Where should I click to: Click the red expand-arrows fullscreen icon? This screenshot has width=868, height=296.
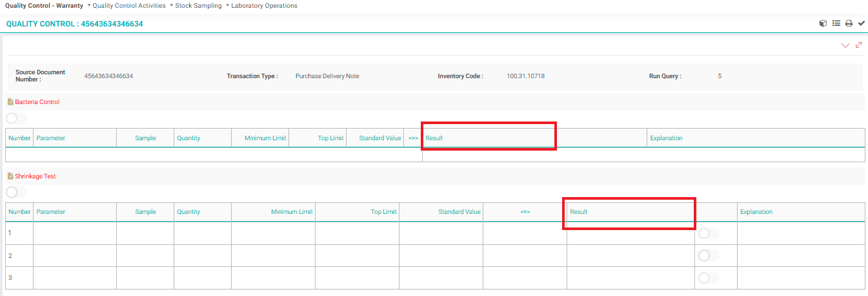point(858,45)
